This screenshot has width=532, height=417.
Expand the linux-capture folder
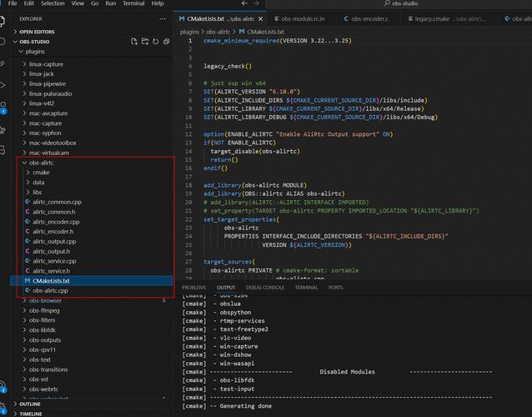coord(92,64)
